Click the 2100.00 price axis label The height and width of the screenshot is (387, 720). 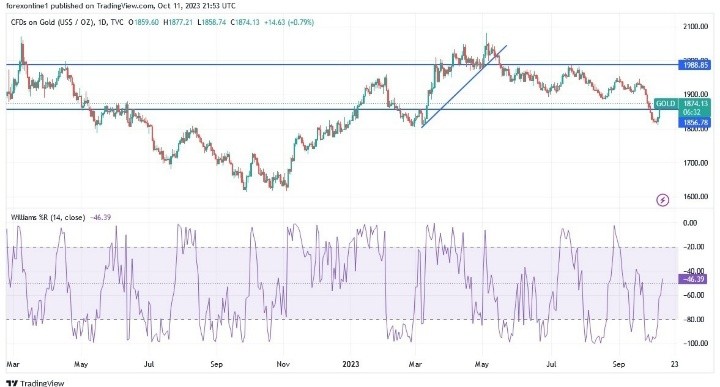click(x=695, y=27)
